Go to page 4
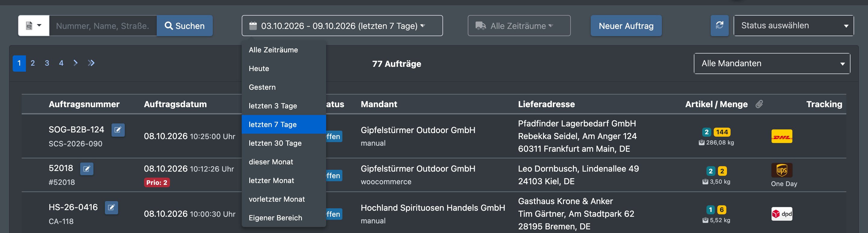The image size is (868, 233). (x=61, y=63)
